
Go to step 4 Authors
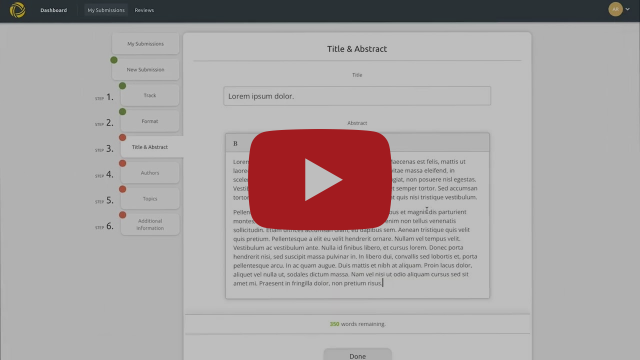pos(150,173)
